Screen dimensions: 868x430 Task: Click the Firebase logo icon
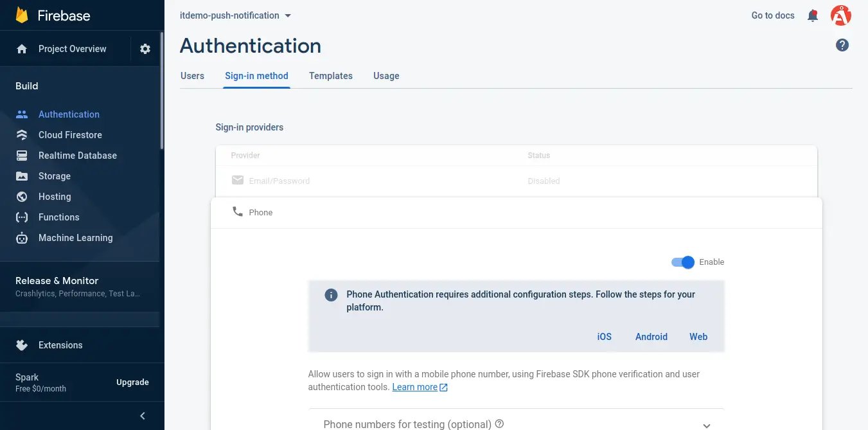(x=22, y=15)
